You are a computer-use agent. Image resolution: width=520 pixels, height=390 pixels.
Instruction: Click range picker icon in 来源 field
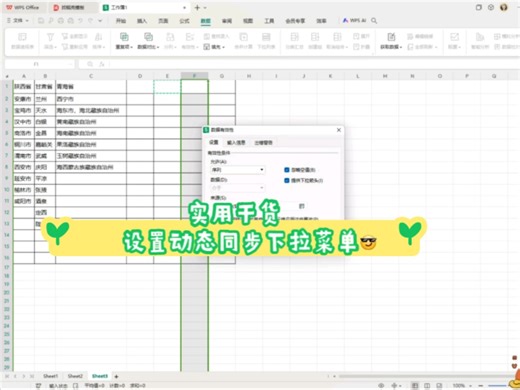pos(302,206)
